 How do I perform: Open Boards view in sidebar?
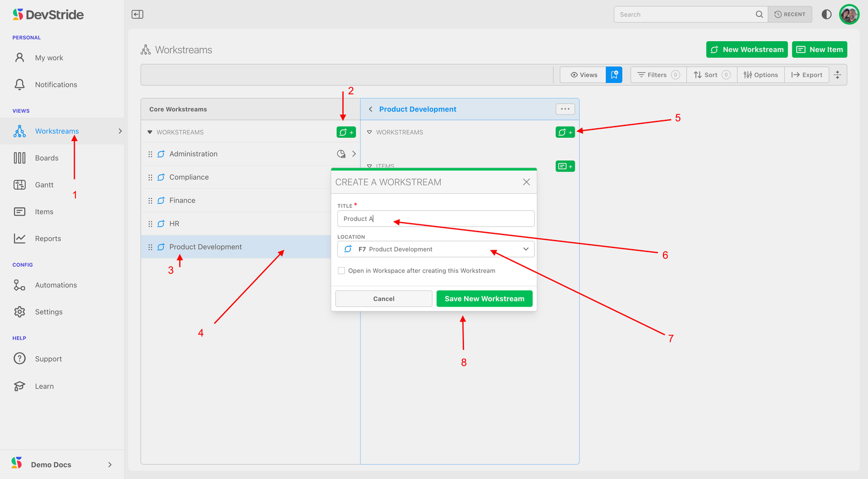coord(46,158)
